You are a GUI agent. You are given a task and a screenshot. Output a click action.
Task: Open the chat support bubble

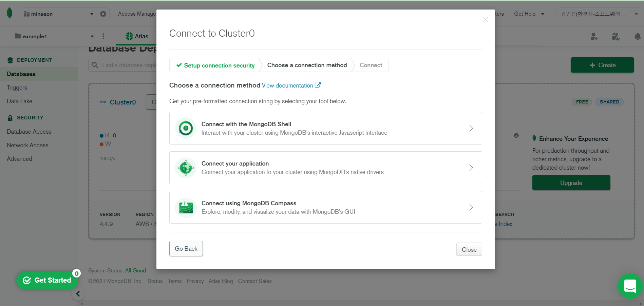pyautogui.click(x=630, y=286)
